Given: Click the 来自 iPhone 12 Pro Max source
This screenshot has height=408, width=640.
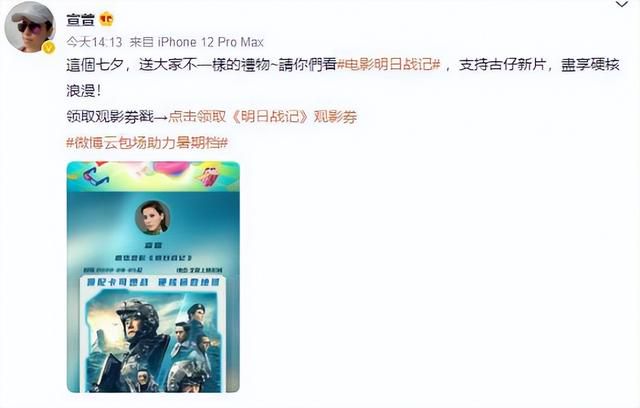Looking at the screenshot, I should click(197, 42).
